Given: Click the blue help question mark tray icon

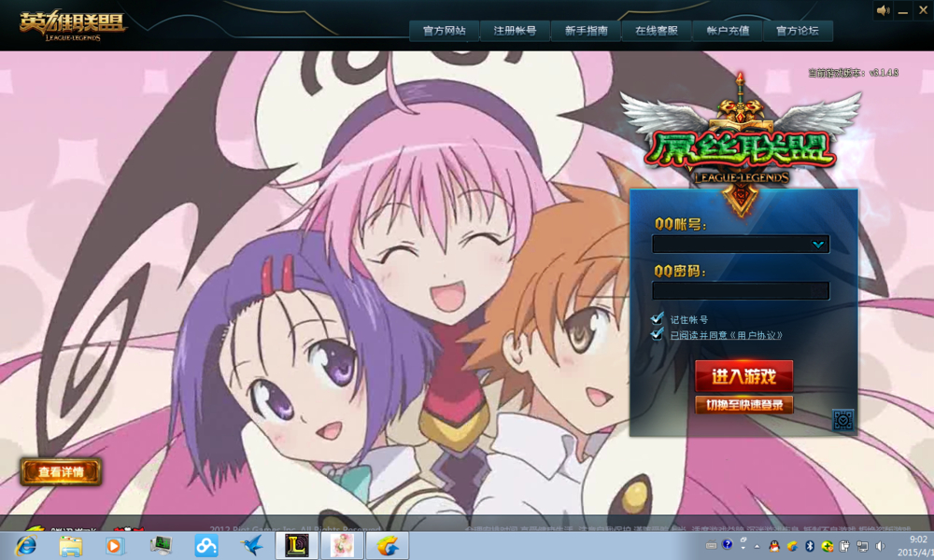Looking at the screenshot, I should 728,544.
